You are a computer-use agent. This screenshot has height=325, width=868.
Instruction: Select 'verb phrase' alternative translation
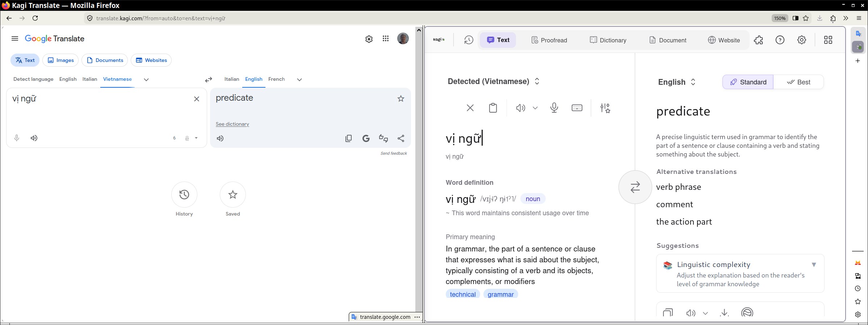click(678, 187)
